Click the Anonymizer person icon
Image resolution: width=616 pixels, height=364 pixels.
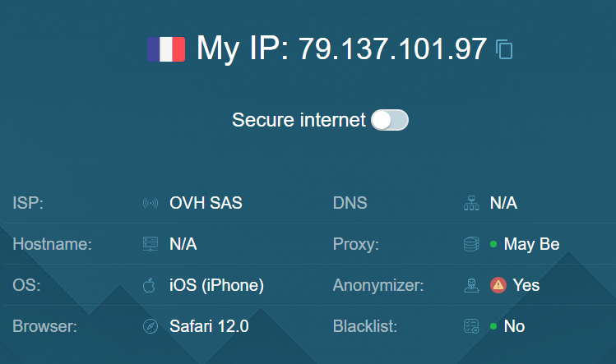coord(470,285)
